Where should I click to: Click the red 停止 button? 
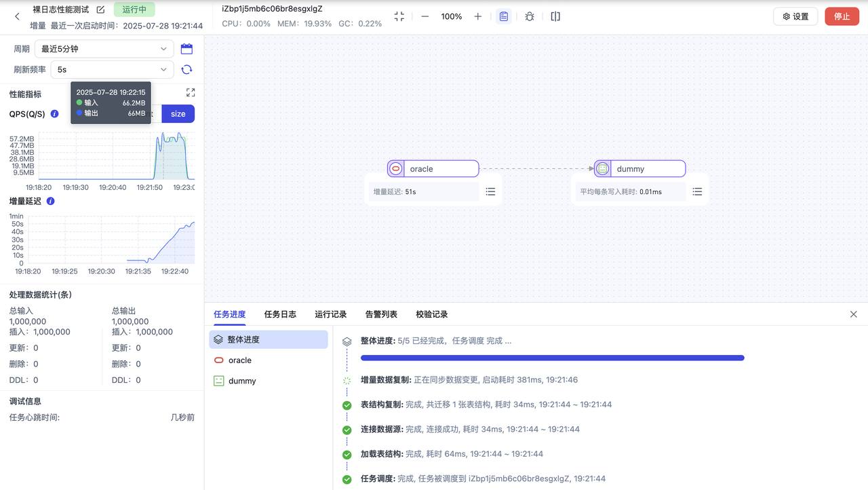click(842, 16)
